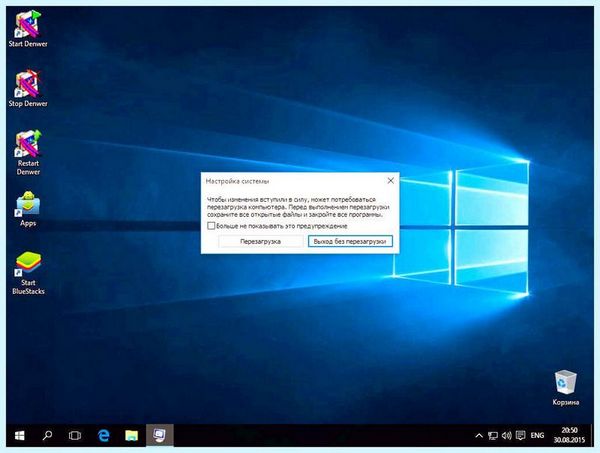Open taskbar search magnifier
600x453 pixels.
tap(47, 435)
